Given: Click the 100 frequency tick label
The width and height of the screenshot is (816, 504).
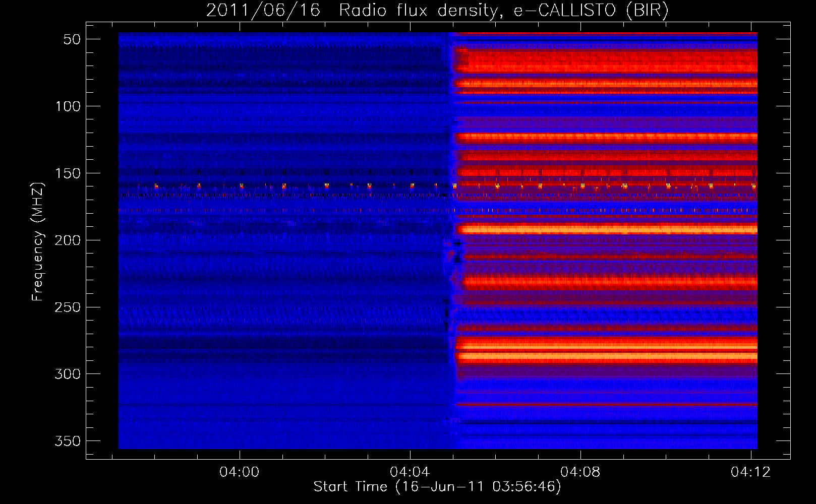Looking at the screenshot, I should (x=68, y=106).
